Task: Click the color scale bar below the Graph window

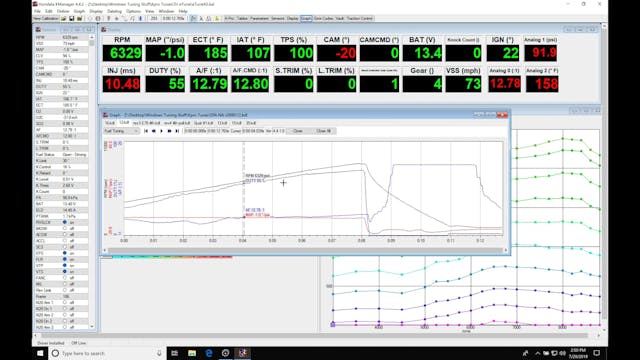Action: pos(172,257)
